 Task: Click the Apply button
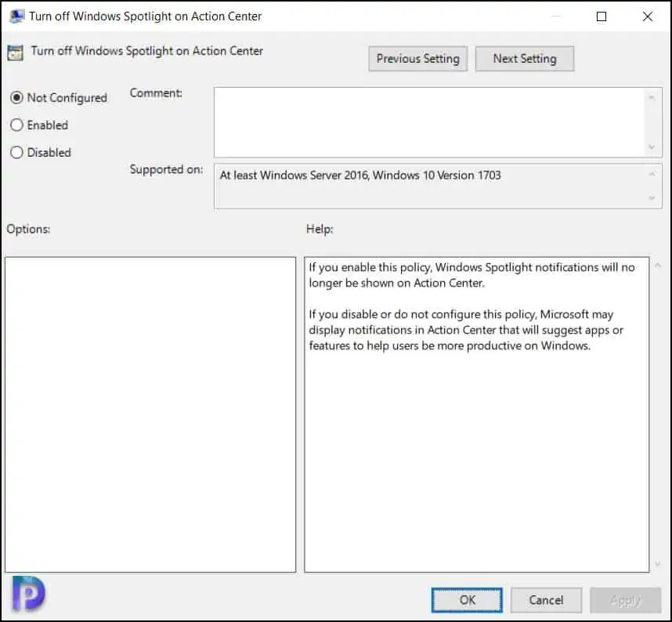click(625, 600)
